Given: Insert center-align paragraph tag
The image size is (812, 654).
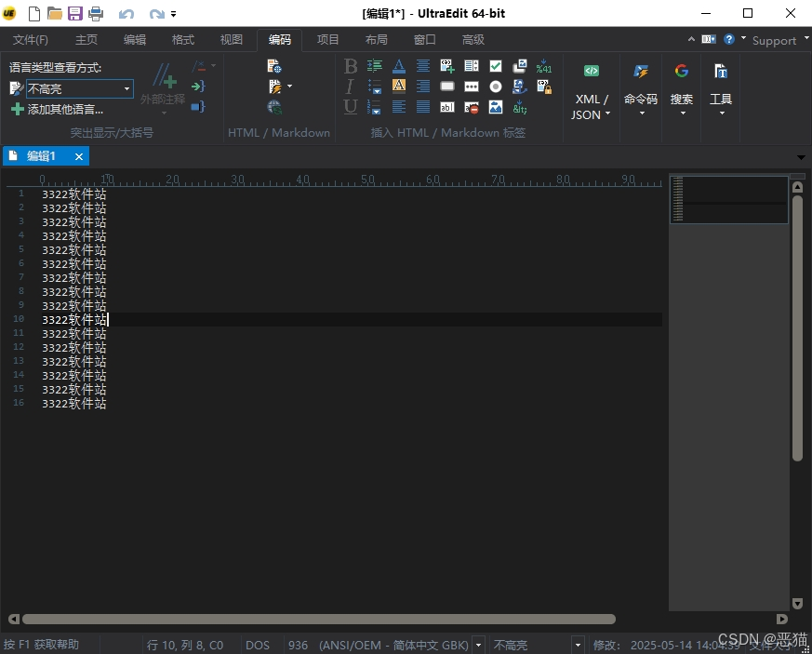Looking at the screenshot, I should pos(423,66).
